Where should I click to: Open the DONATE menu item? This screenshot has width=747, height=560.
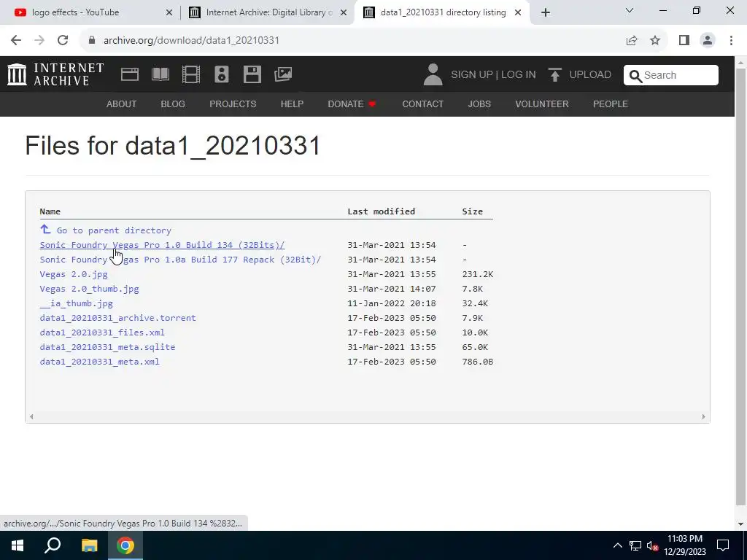[352, 104]
